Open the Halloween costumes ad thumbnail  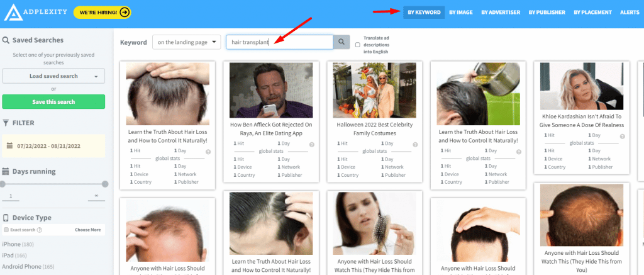click(x=375, y=90)
